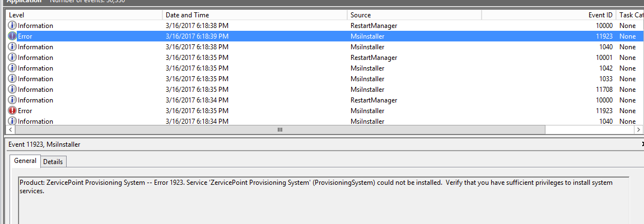
Task: Click the info icon of RestartManager 6:18:34 PM event
Action: 12,100
